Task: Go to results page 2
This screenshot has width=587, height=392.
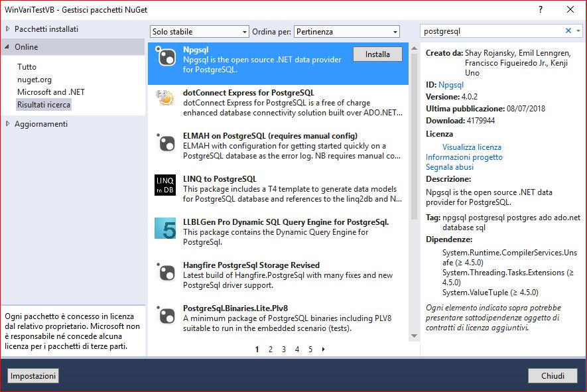Action: (271, 350)
